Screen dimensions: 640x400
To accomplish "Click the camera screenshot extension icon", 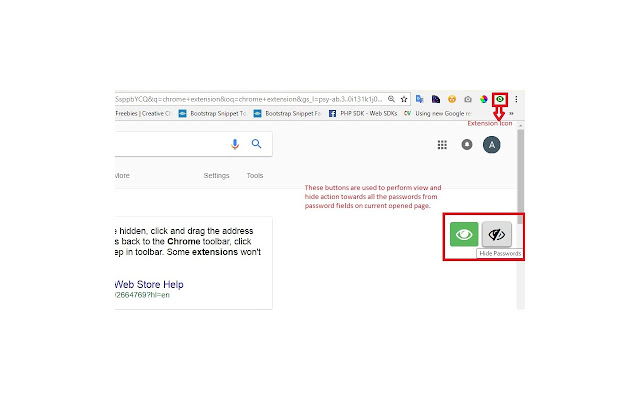I will pyautogui.click(x=468, y=99).
